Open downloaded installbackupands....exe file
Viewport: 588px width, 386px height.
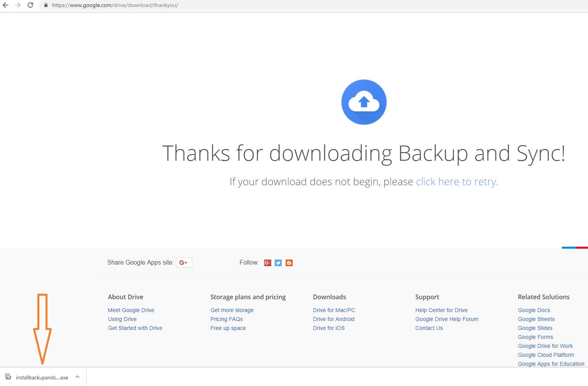click(42, 377)
